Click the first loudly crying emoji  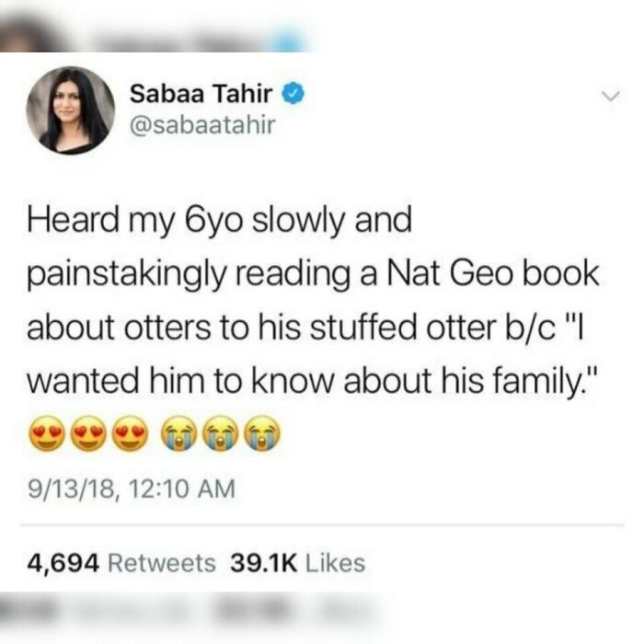click(179, 434)
